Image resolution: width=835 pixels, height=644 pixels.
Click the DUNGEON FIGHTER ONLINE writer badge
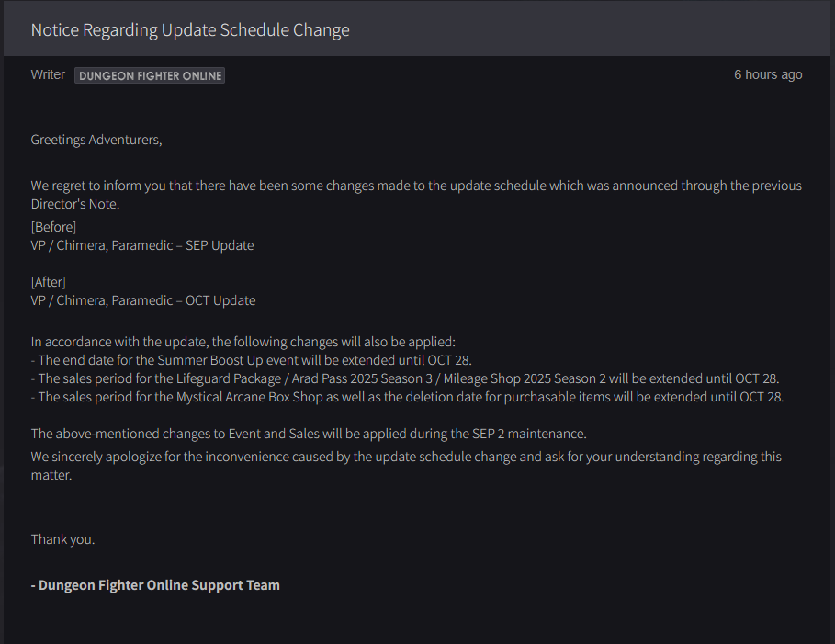pos(150,75)
